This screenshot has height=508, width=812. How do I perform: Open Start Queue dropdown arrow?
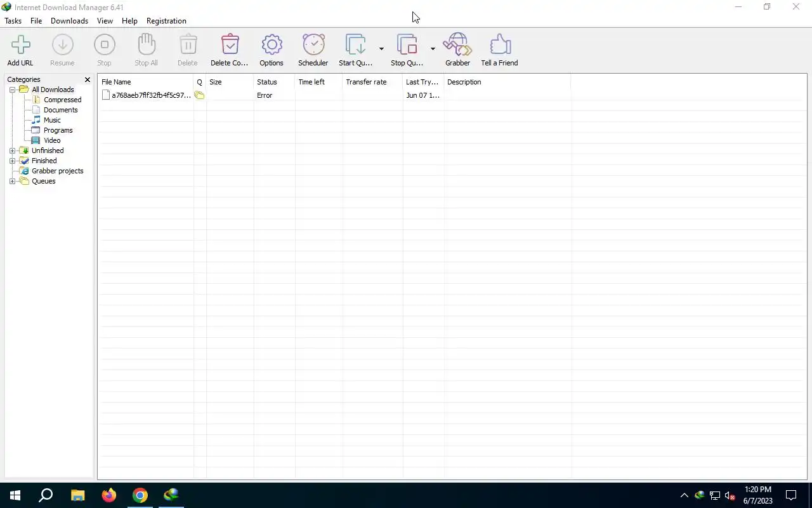tap(381, 49)
